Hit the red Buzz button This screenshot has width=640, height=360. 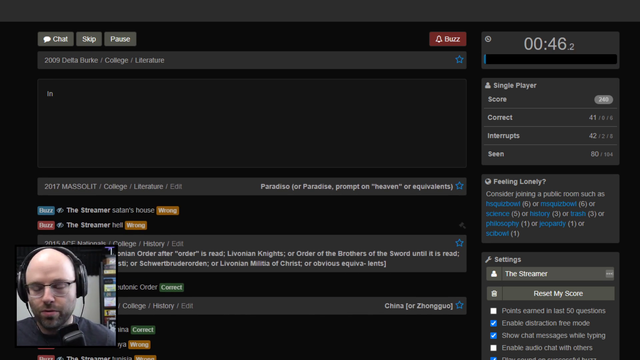point(447,39)
